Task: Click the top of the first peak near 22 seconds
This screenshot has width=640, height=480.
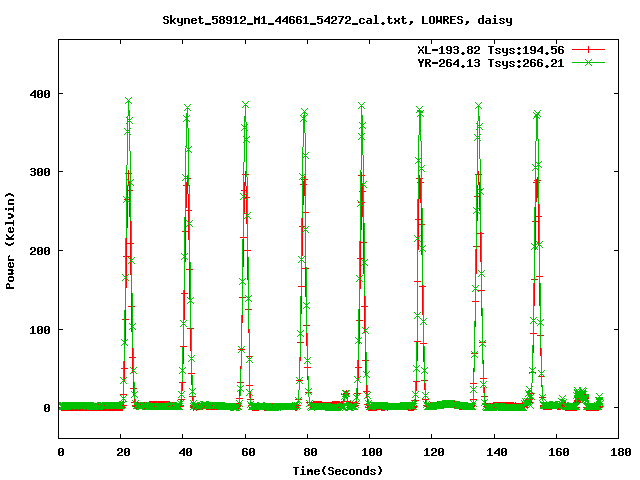Action: (129, 101)
